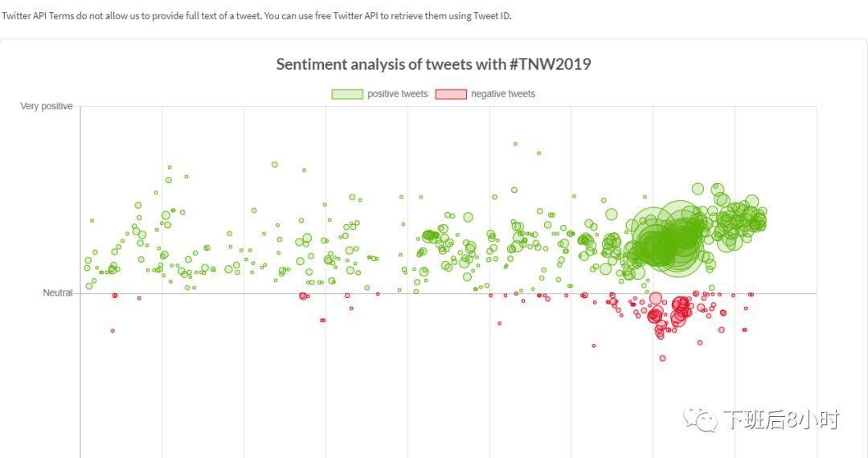Select the highest-sentiment green tweet bubble
This screenshot has width=868, height=458.
click(x=515, y=144)
